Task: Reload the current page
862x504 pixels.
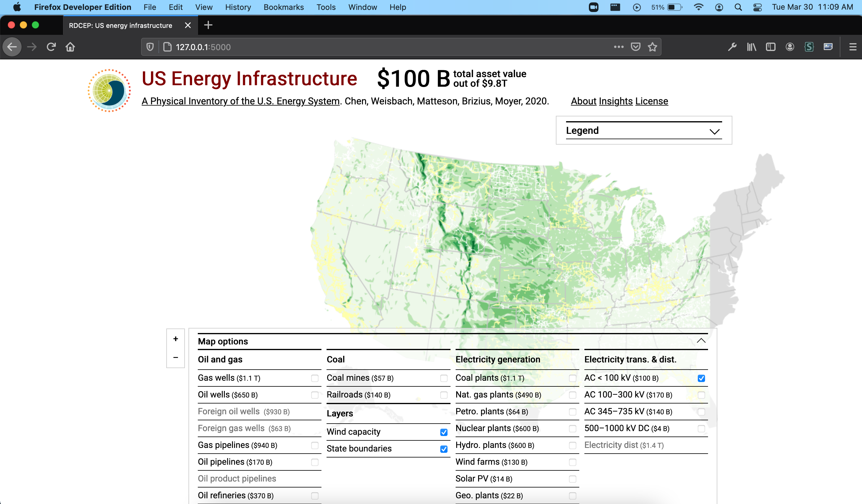Action: [x=51, y=47]
